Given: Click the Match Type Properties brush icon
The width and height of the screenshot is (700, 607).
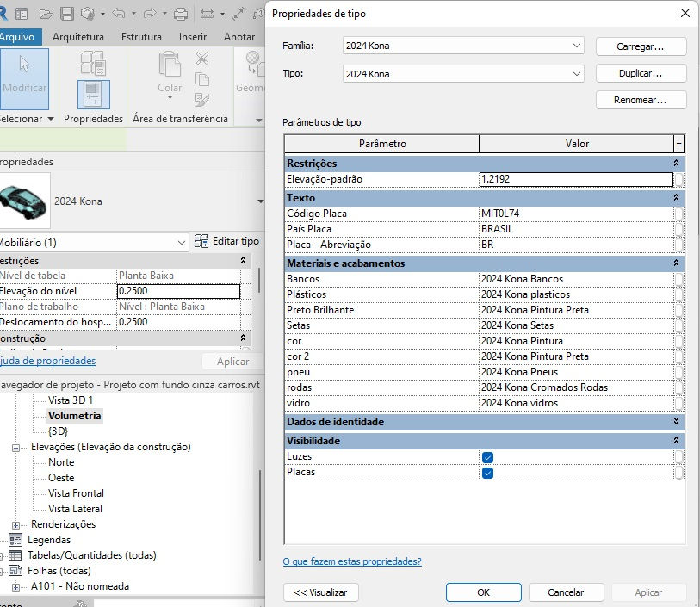Looking at the screenshot, I should pos(202,100).
